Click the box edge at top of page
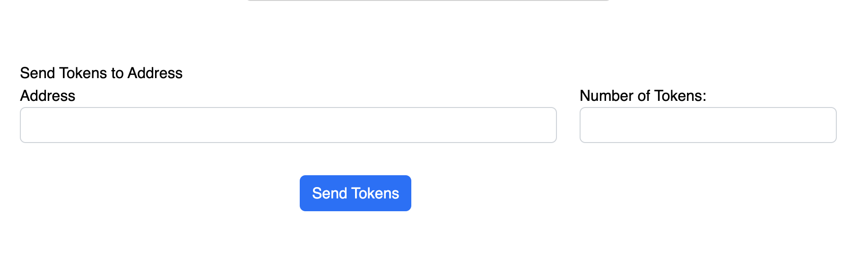This screenshot has width=868, height=269. click(428, 0)
